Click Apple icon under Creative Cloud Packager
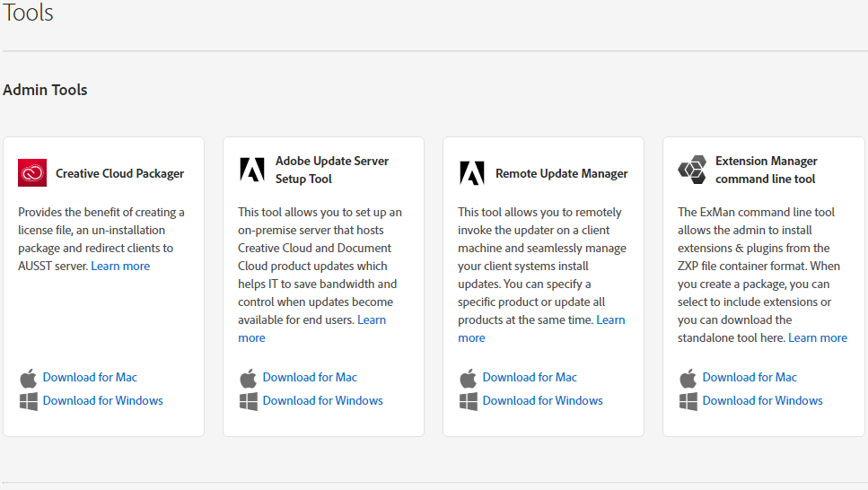The height and width of the screenshot is (490, 868). pyautogui.click(x=29, y=378)
